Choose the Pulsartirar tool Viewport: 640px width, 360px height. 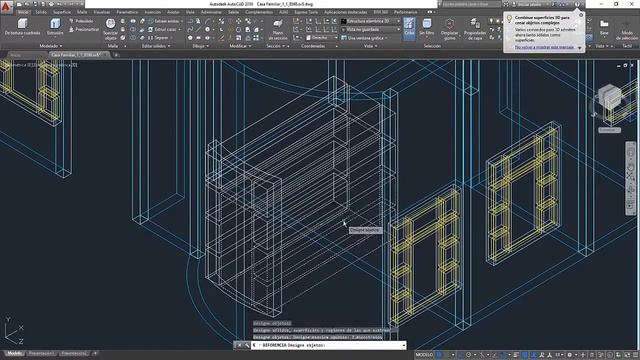coord(84,29)
